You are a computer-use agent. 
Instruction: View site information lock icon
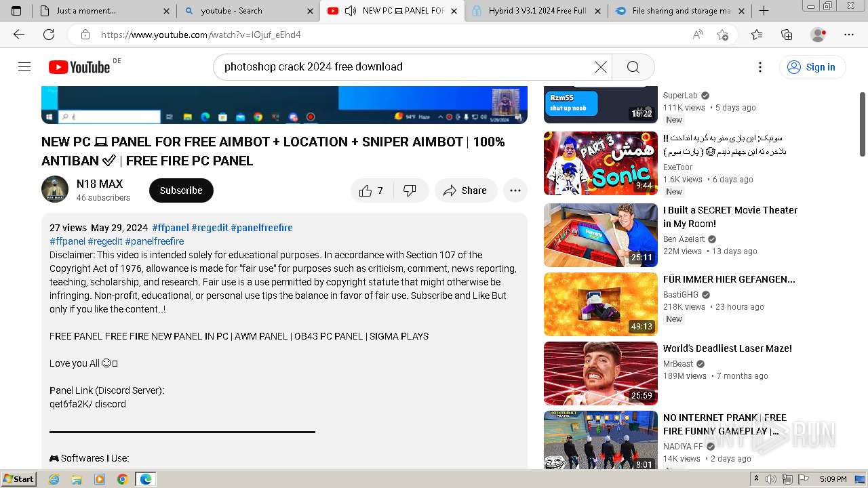click(x=85, y=35)
